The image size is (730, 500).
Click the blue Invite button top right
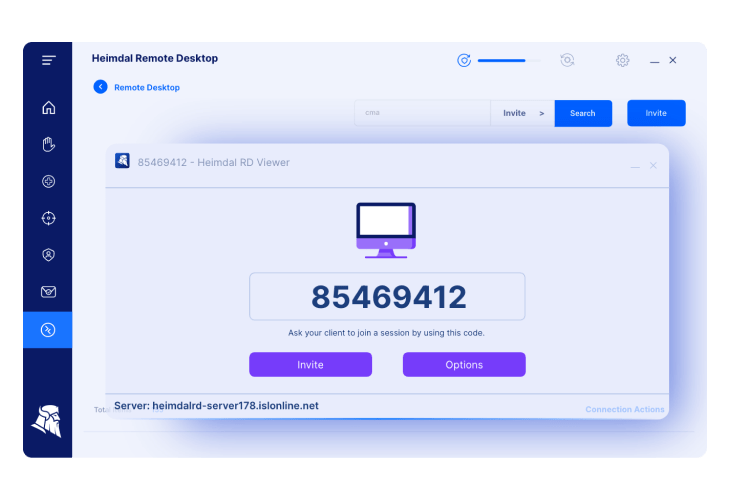pos(656,113)
